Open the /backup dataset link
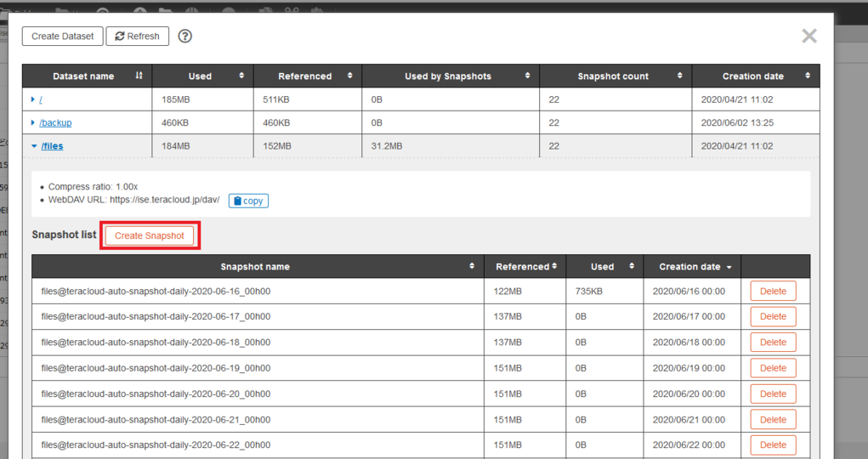The width and height of the screenshot is (868, 459). tap(55, 123)
